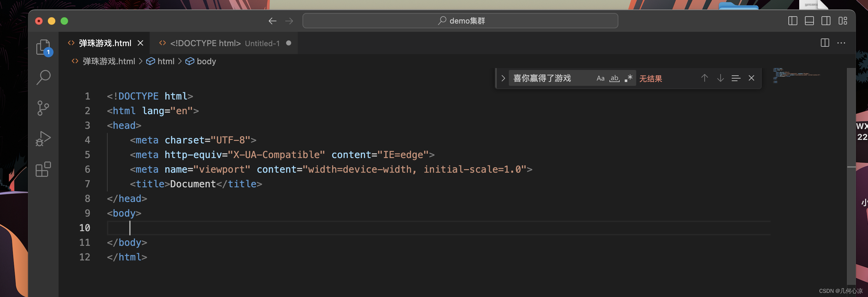
Task: Open the Search view in activity bar
Action: (x=44, y=78)
